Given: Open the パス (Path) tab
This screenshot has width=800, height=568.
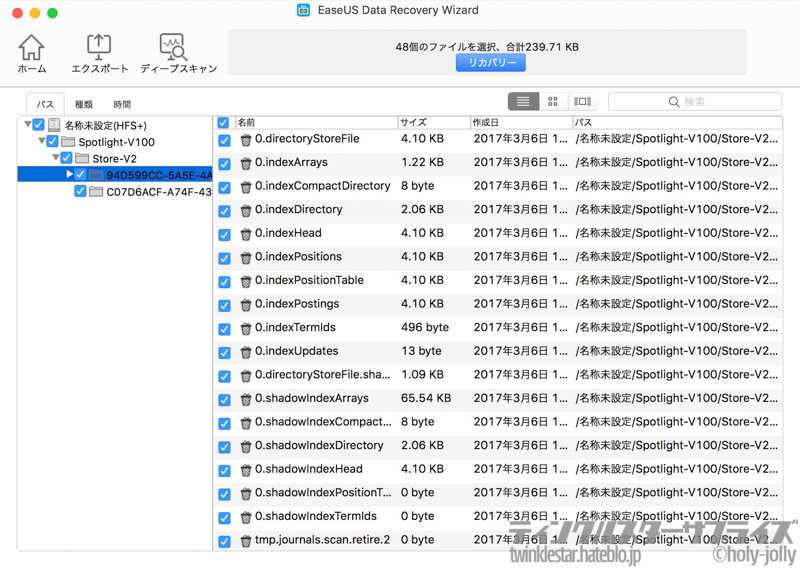Looking at the screenshot, I should [x=45, y=104].
